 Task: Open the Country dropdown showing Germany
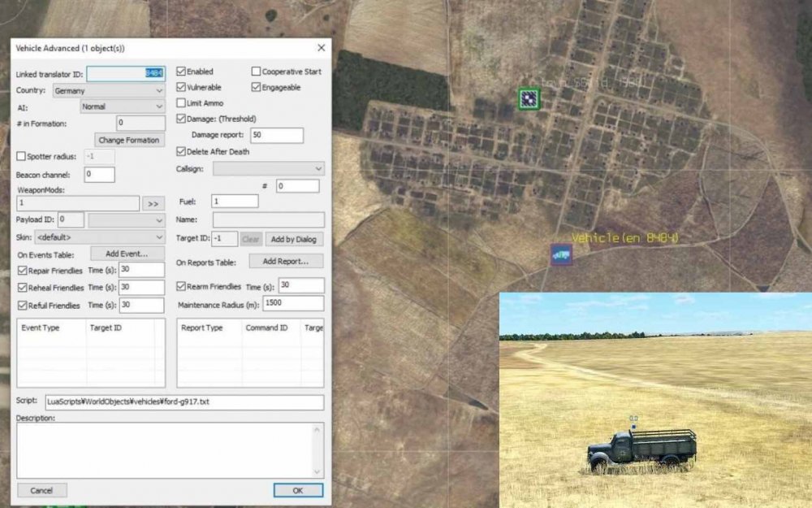tap(109, 91)
